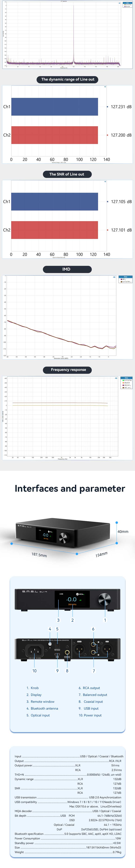Screen dimensions: 135x868
Task: Click the AP logo on the dynamic range chart
Action: 105,87
